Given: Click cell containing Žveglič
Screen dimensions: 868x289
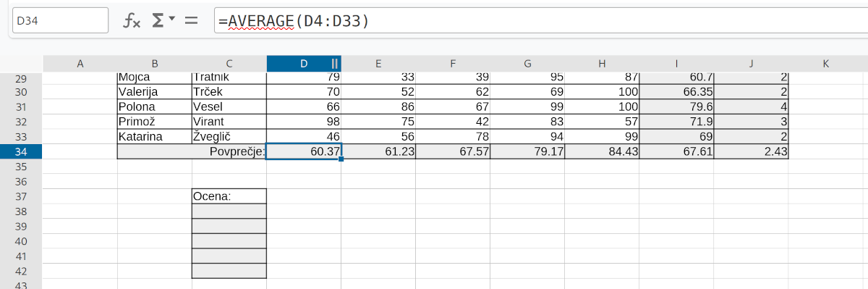Looking at the screenshot, I should pos(229,136).
